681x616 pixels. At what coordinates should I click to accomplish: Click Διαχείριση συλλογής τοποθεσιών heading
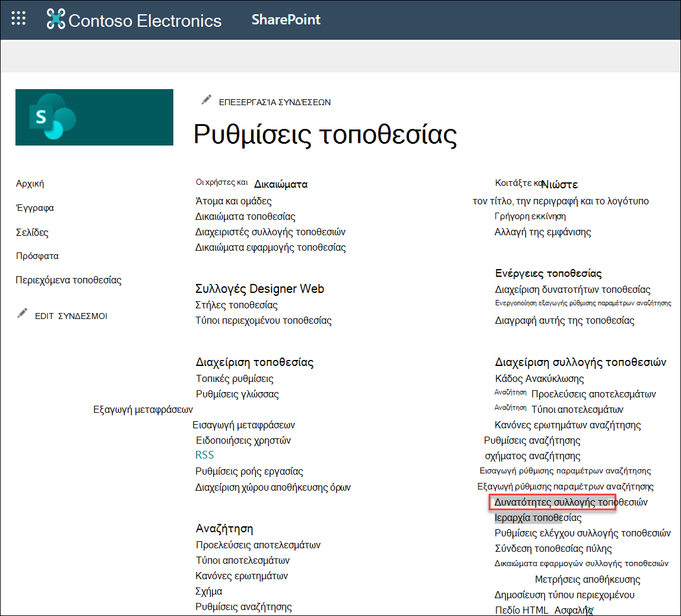pyautogui.click(x=581, y=362)
